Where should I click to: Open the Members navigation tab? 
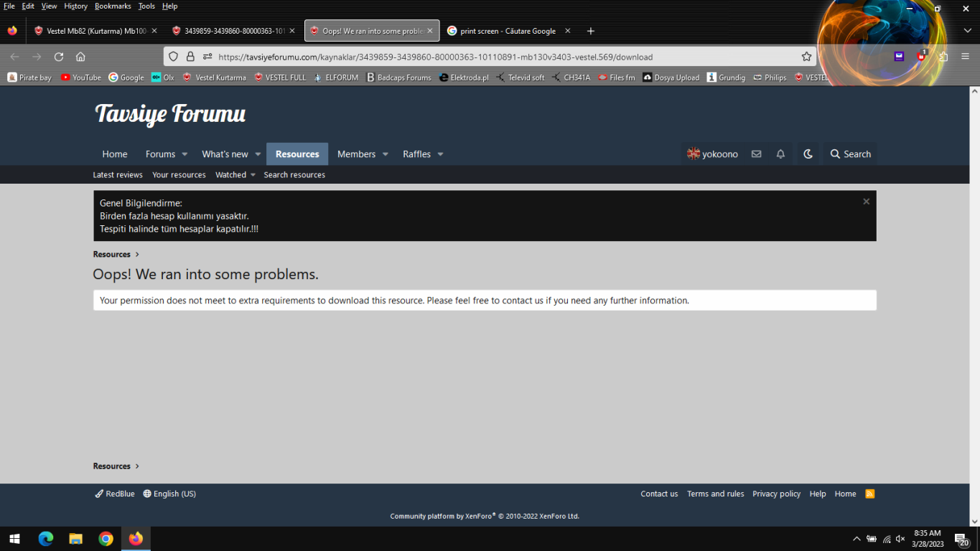coord(356,154)
